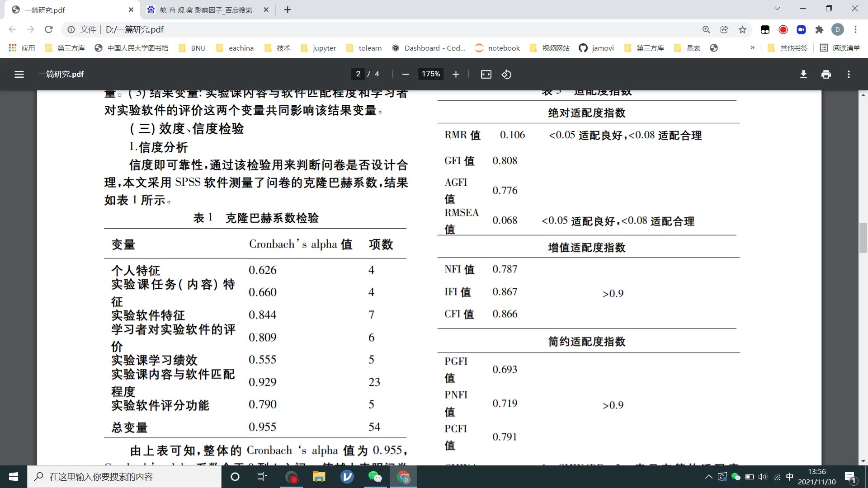This screenshot has height=488, width=868.
Task: Open the 中国人民大学图书馆 bookmark
Action: (x=132, y=48)
